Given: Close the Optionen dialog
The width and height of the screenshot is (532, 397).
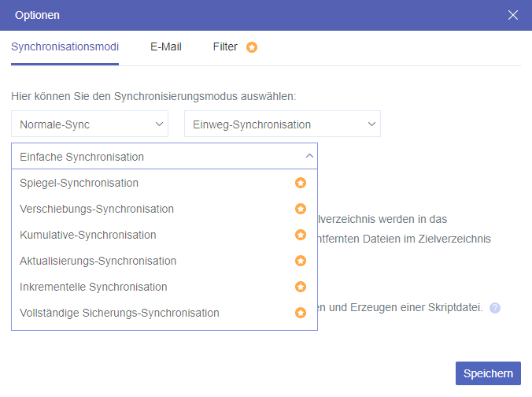Looking at the screenshot, I should pyautogui.click(x=513, y=15).
